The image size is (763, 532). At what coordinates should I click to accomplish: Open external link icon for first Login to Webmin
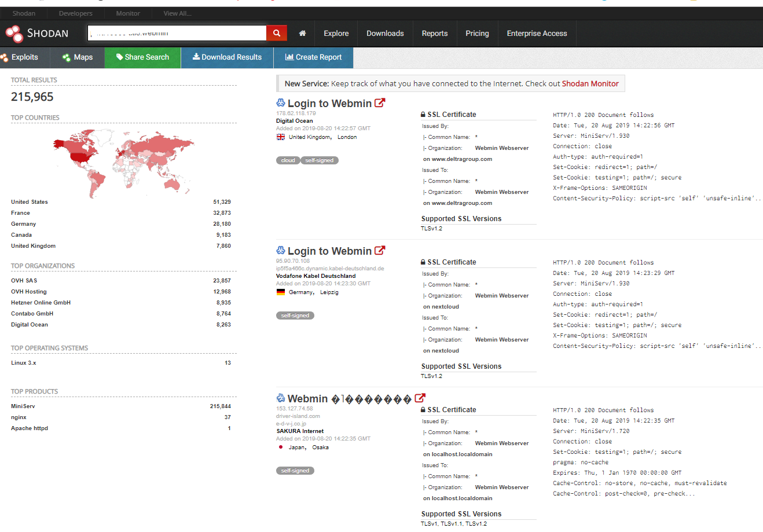point(380,103)
